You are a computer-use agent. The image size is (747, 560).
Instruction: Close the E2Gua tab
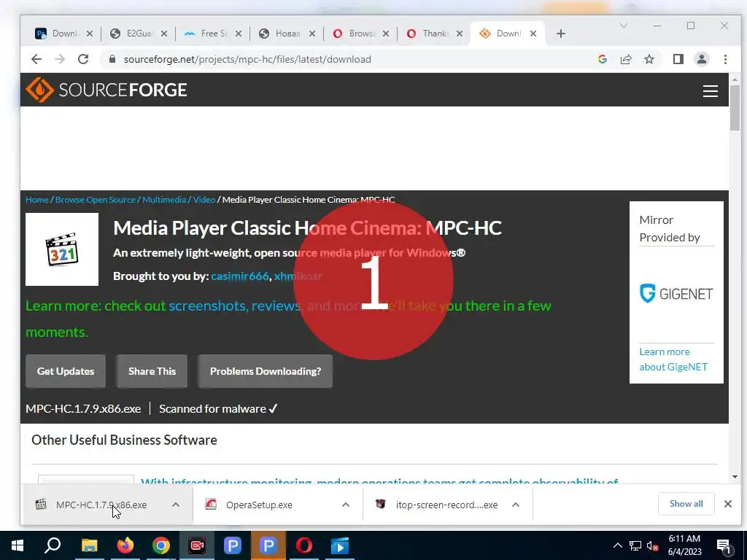[x=164, y=34]
